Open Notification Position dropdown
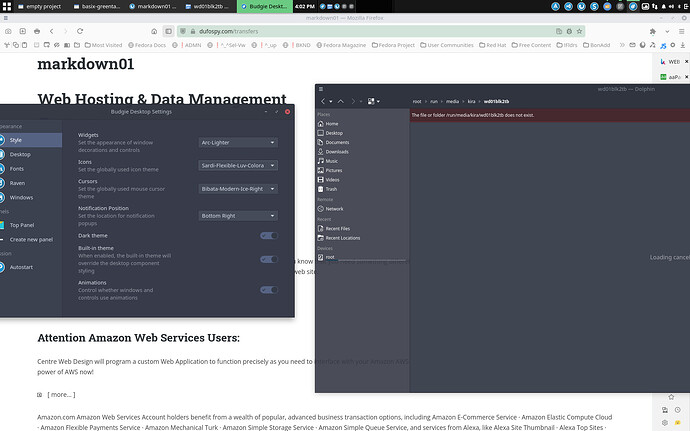690x431 pixels. (x=238, y=215)
